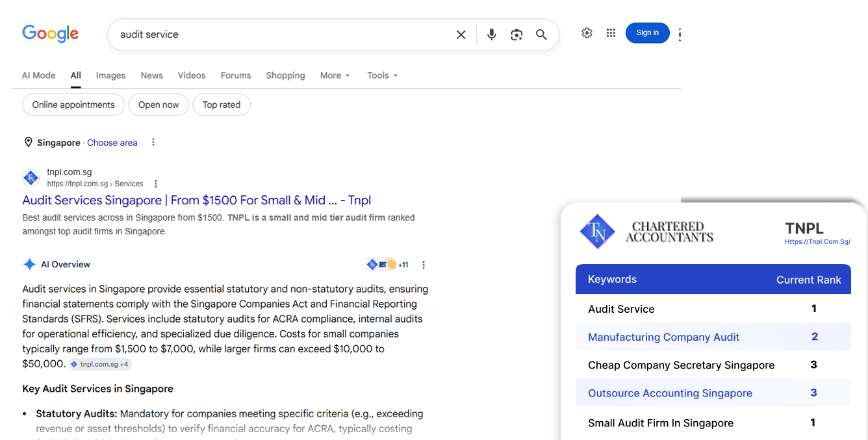Clear the search box with X icon
Screen dimensions: 868x440
(461, 34)
